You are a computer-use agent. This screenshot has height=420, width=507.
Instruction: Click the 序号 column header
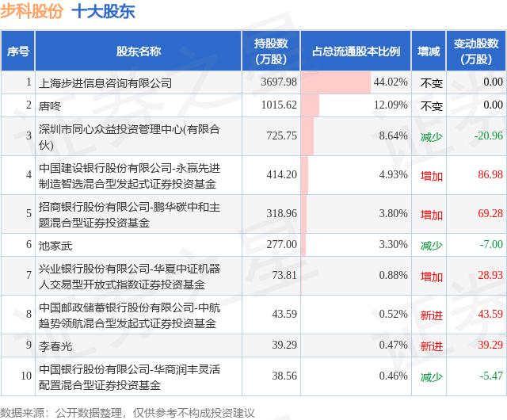[x=18, y=52]
